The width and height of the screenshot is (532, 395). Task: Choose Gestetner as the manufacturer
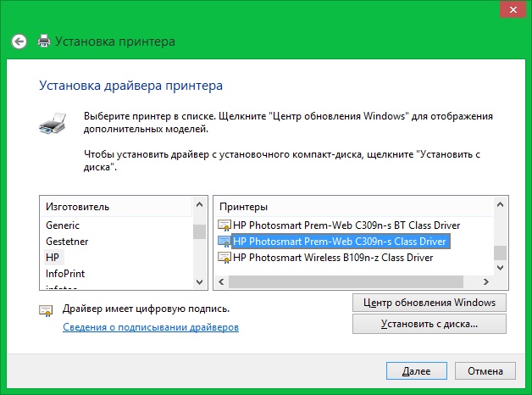click(x=67, y=242)
